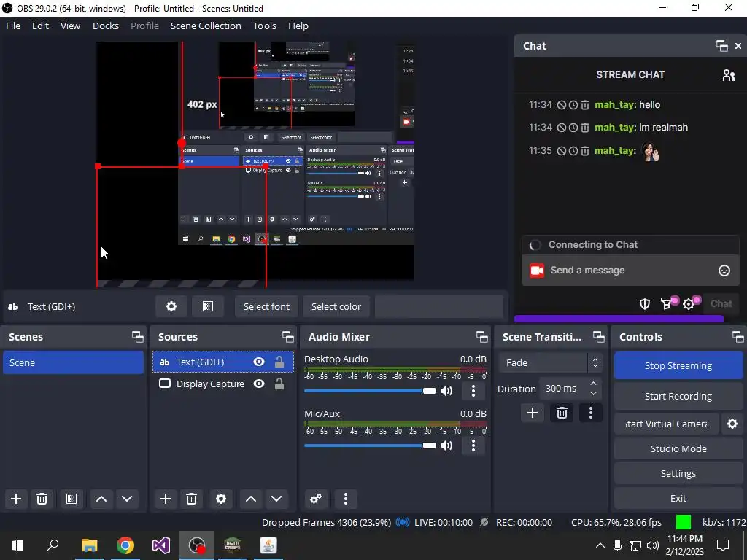The image size is (747, 560).
Task: Open the Edit menu
Action: pos(41,26)
